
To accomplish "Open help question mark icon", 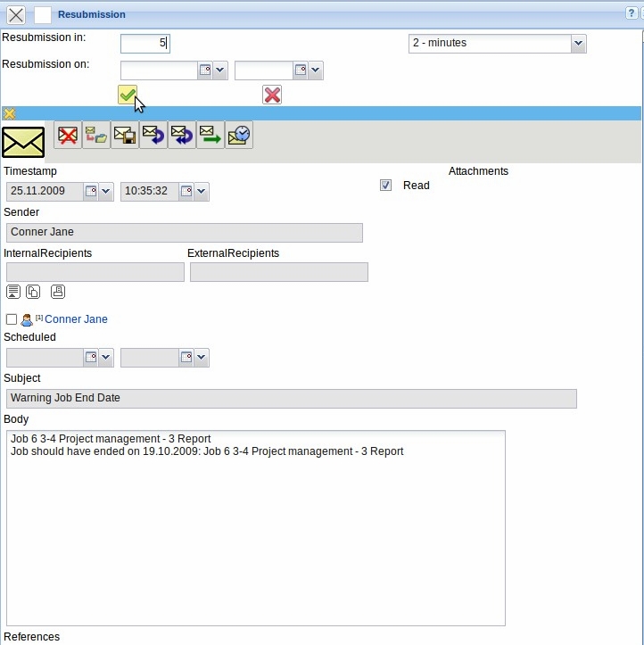I will [x=631, y=13].
